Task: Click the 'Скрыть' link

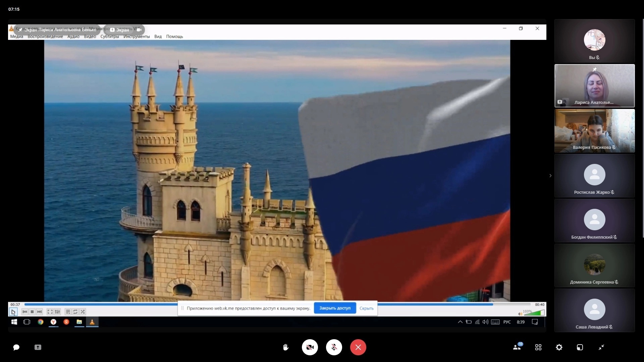Action: coord(366,308)
